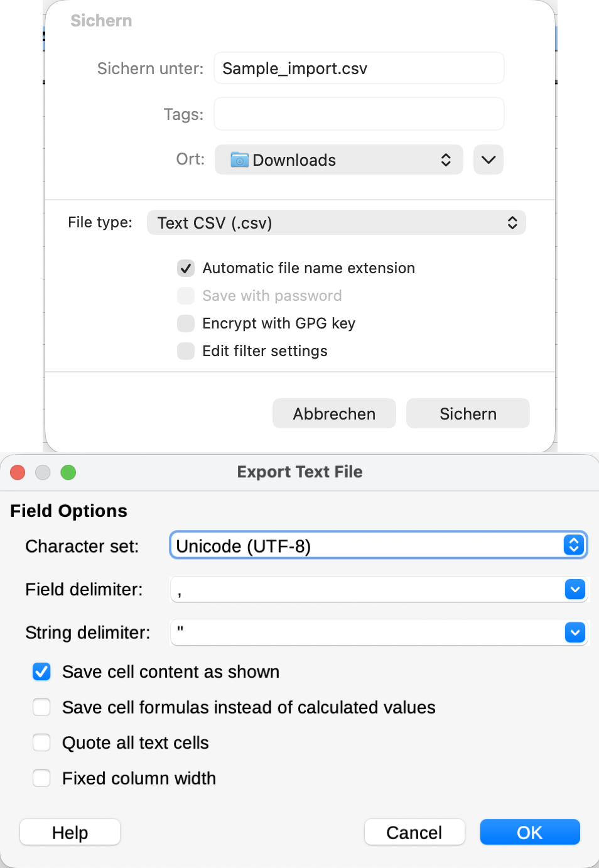Uncheck Automatic file name extension
Screen dimensions: 599x868
point(186,268)
